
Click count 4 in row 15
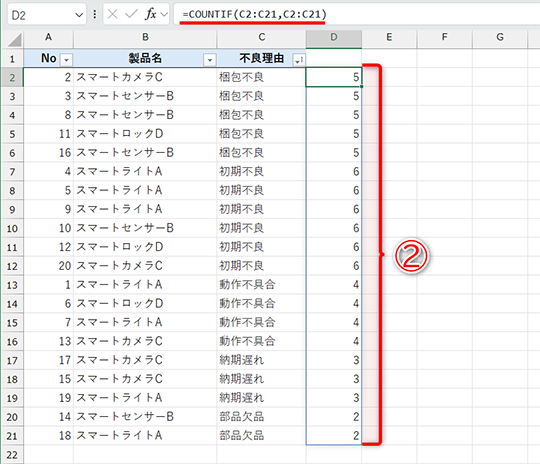coord(356,322)
